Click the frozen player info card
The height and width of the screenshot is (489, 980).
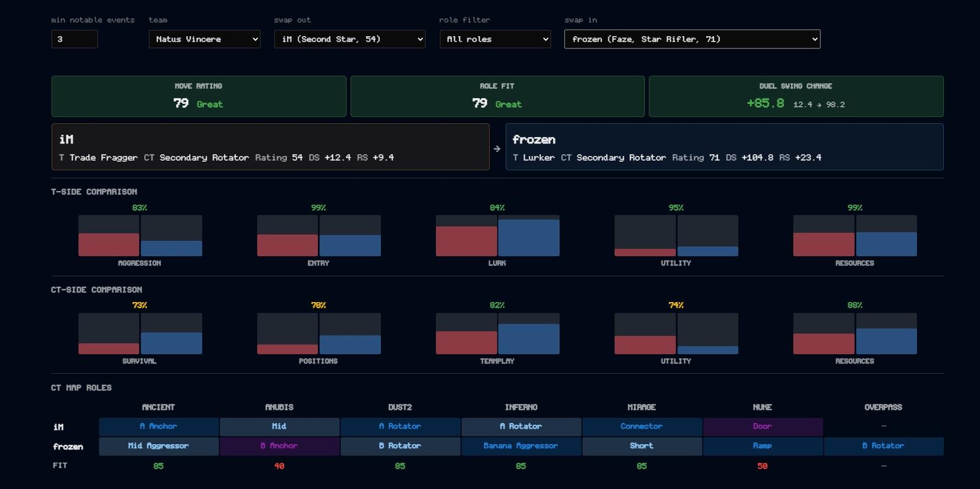tap(725, 147)
